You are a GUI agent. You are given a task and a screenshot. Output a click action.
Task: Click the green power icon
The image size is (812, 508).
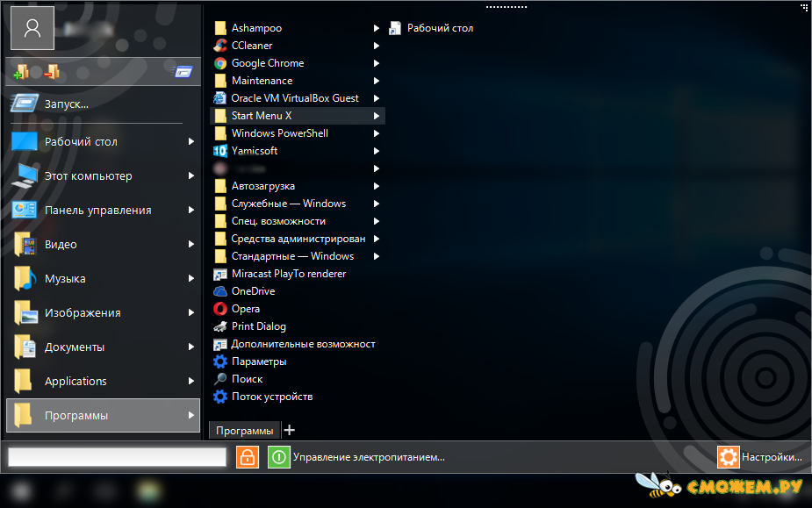click(x=278, y=457)
